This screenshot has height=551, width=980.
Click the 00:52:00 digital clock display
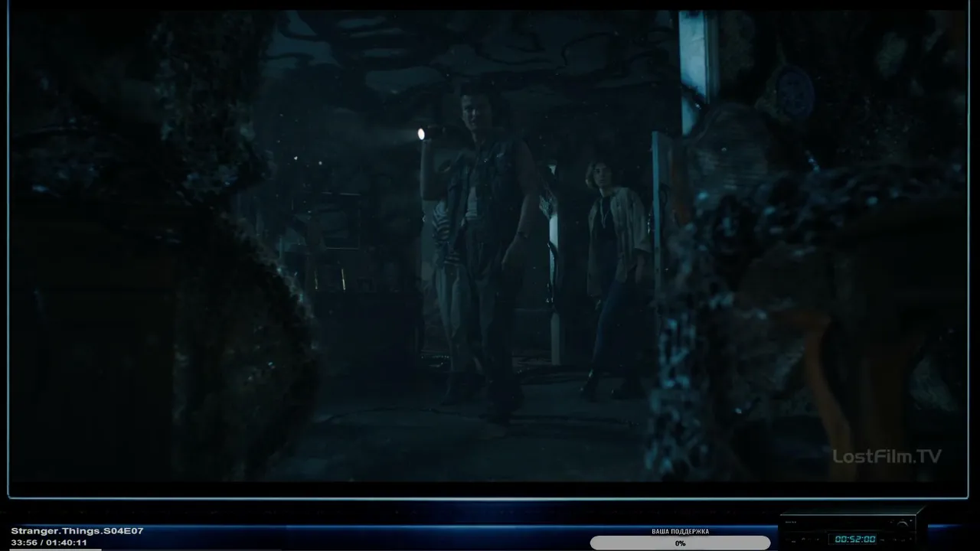pyautogui.click(x=854, y=539)
